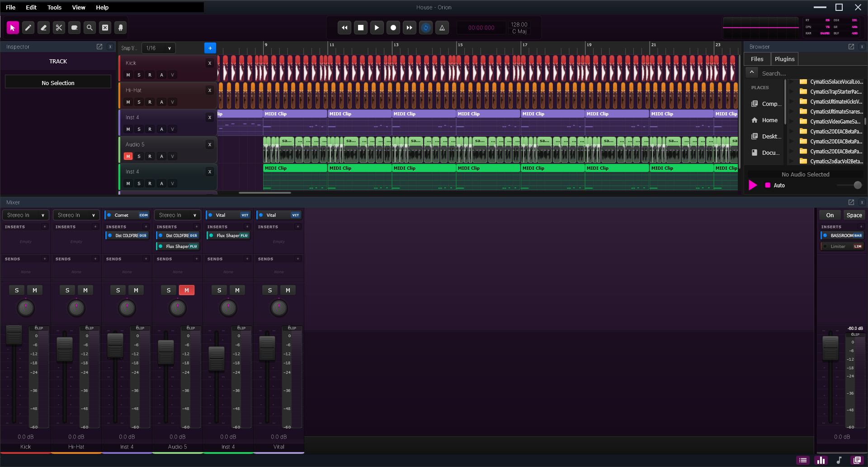Unmute the Inst 4 mixer channel
Image resolution: width=868 pixels, height=467 pixels.
136,290
